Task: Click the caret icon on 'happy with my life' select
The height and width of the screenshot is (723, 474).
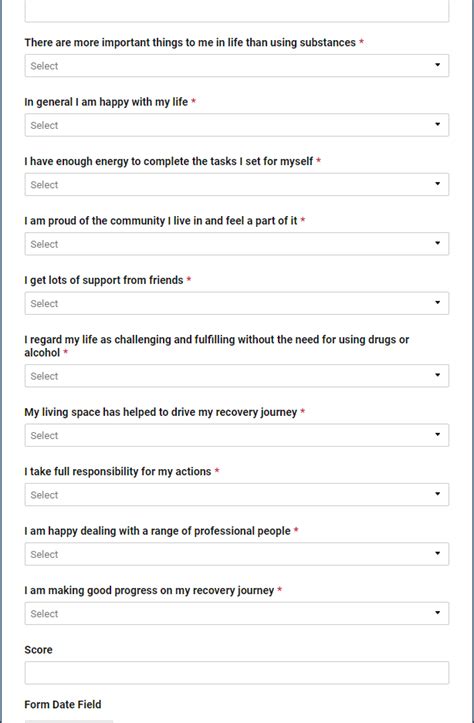Action: (438, 124)
